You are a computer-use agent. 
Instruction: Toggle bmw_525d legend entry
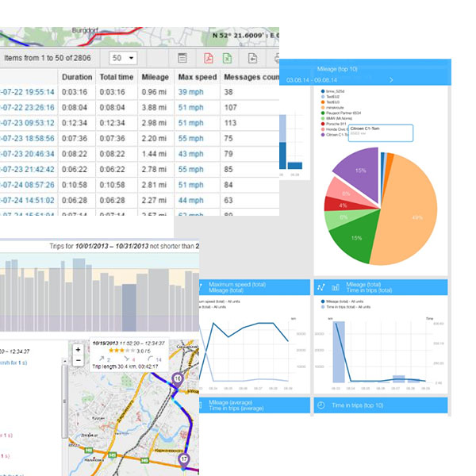coord(332,91)
